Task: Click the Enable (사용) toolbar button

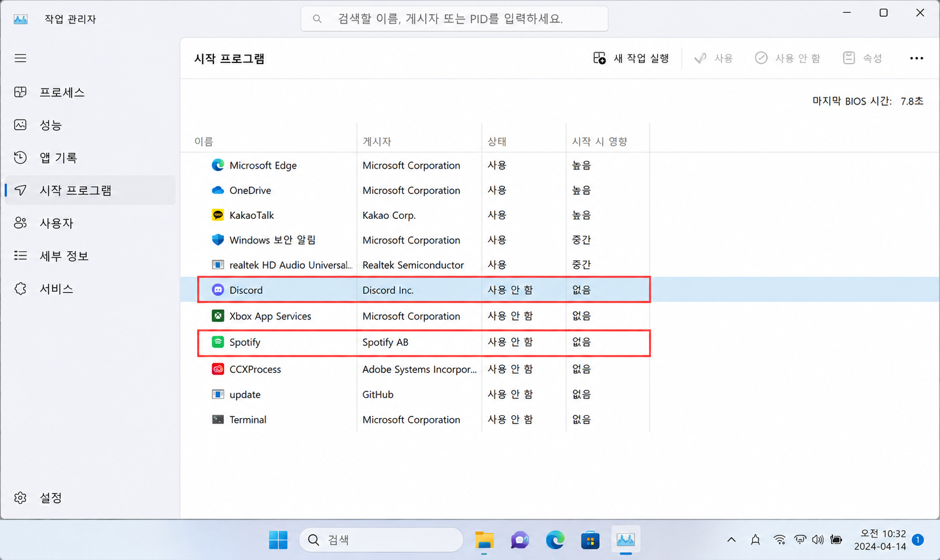Action: (713, 58)
